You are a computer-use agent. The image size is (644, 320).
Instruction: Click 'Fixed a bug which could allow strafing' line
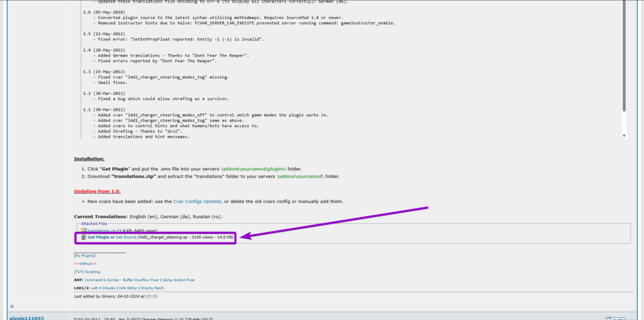[x=161, y=99]
